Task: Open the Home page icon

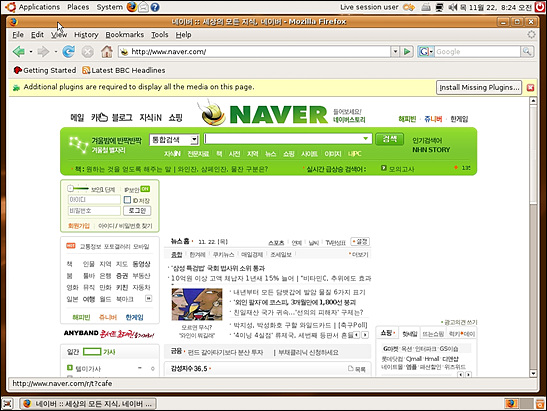Action: point(107,52)
